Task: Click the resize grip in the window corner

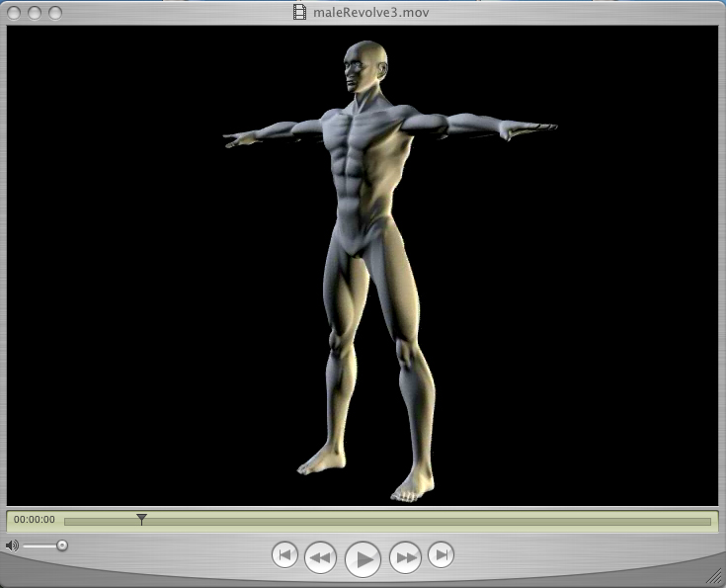Action: click(714, 575)
